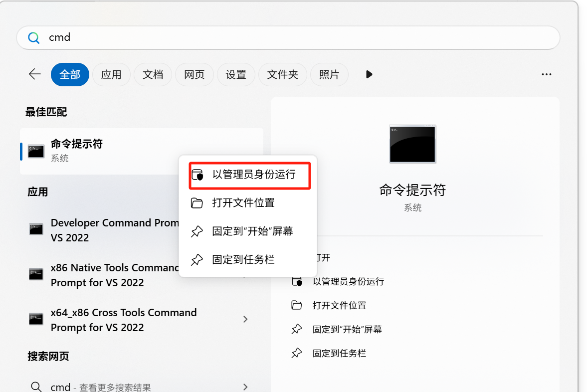Click pin icon beside details pane 固定到任务栏
This screenshot has width=587, height=392.
tap(297, 353)
